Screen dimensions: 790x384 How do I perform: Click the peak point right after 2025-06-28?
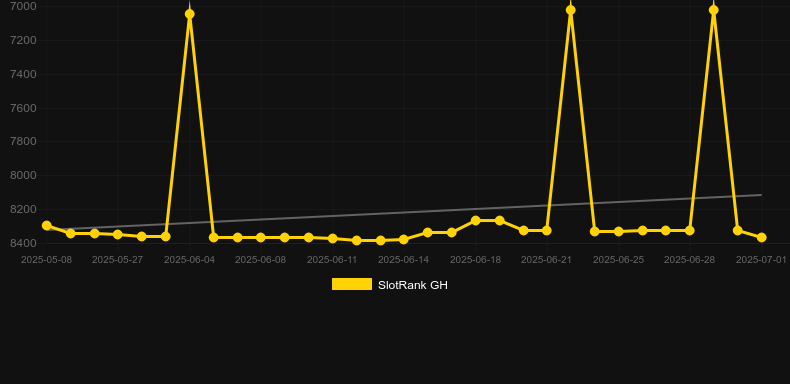tap(713, 10)
